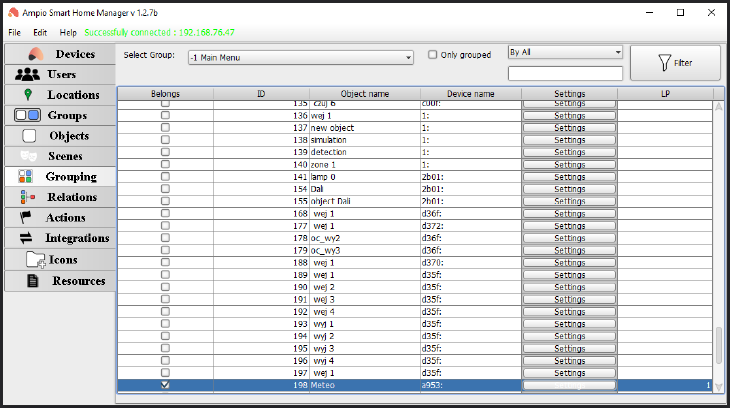This screenshot has height=408, width=730.
Task: Click the 'zone 1' object name cell
Action: pos(365,164)
